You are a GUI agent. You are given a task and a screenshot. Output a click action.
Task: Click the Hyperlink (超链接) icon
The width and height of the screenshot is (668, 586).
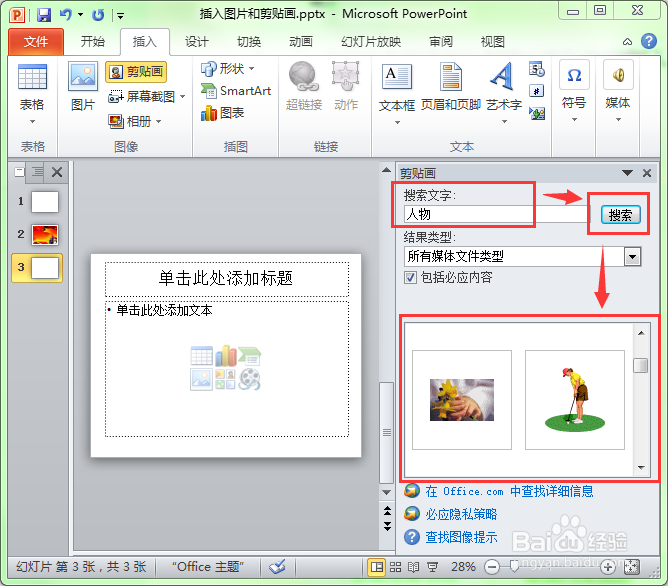(x=304, y=77)
